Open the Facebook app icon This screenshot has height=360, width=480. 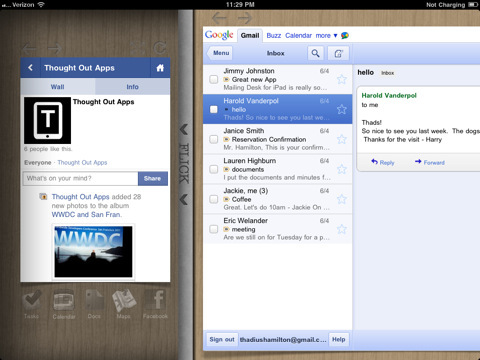click(155, 304)
